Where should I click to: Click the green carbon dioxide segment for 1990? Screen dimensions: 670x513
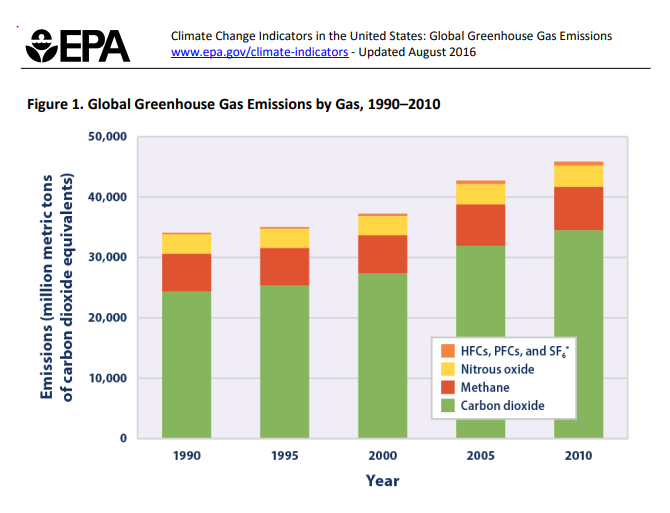(x=186, y=365)
